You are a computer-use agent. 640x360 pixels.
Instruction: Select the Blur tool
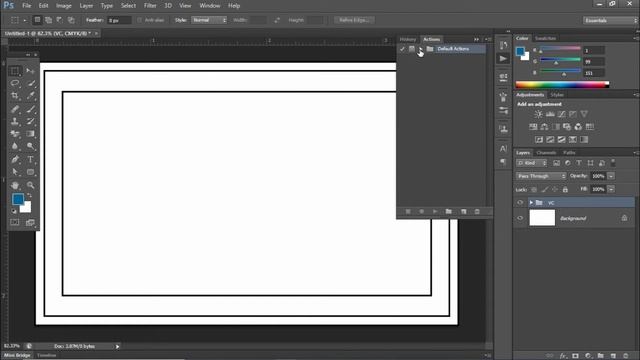tap(15, 146)
